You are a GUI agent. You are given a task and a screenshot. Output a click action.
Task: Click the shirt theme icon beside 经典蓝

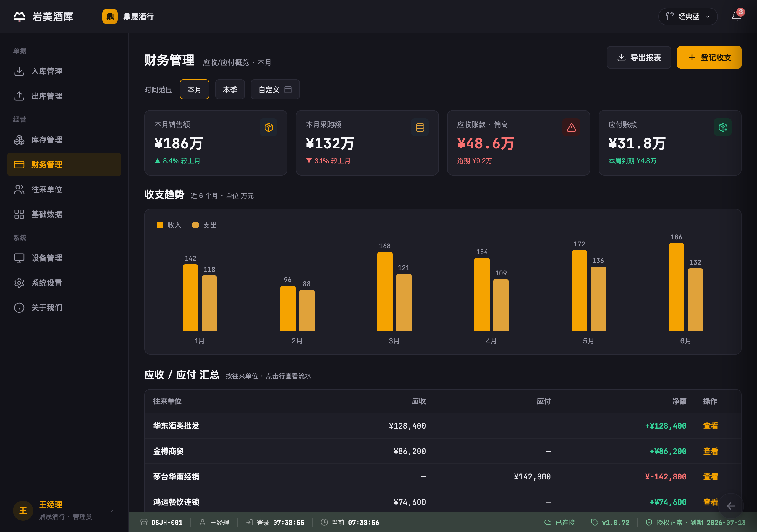pyautogui.click(x=669, y=17)
